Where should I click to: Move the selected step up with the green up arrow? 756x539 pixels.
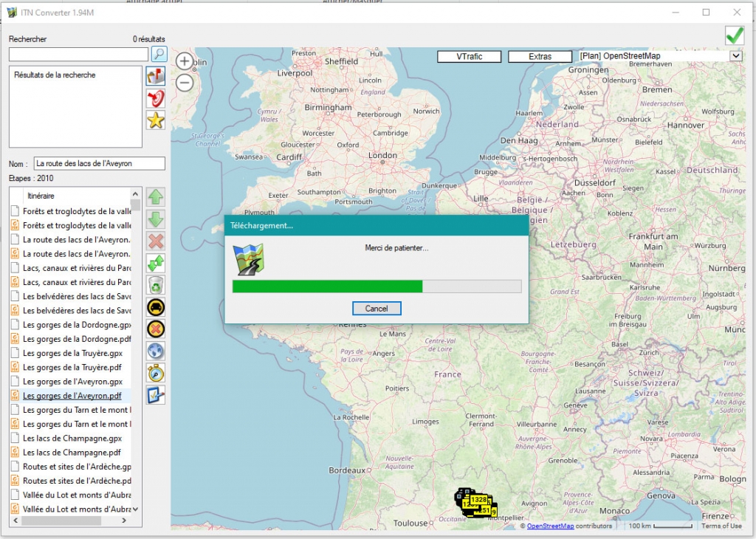156,197
